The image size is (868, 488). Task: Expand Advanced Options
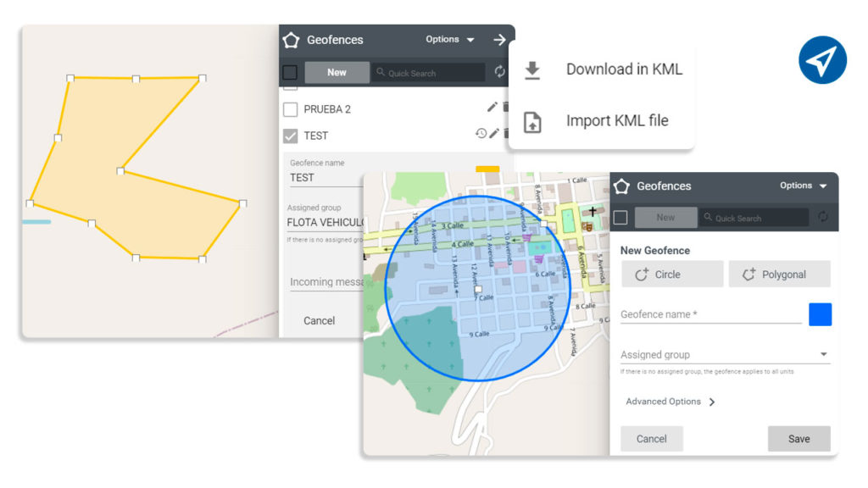pos(670,402)
